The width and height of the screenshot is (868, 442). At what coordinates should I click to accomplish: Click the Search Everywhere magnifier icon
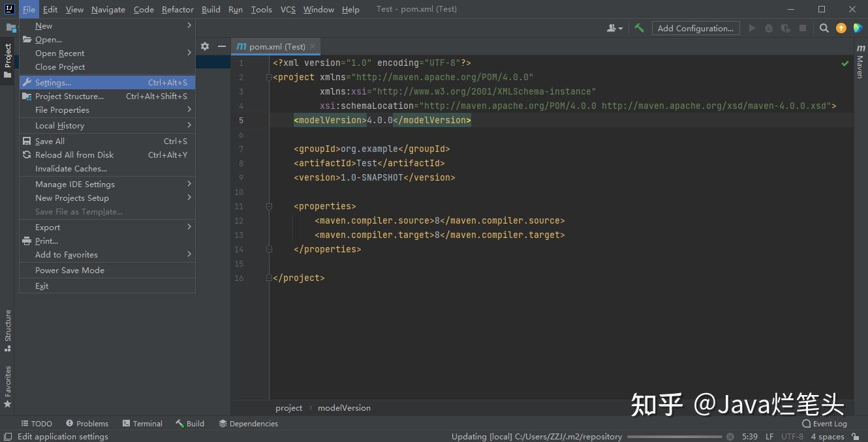coord(824,28)
